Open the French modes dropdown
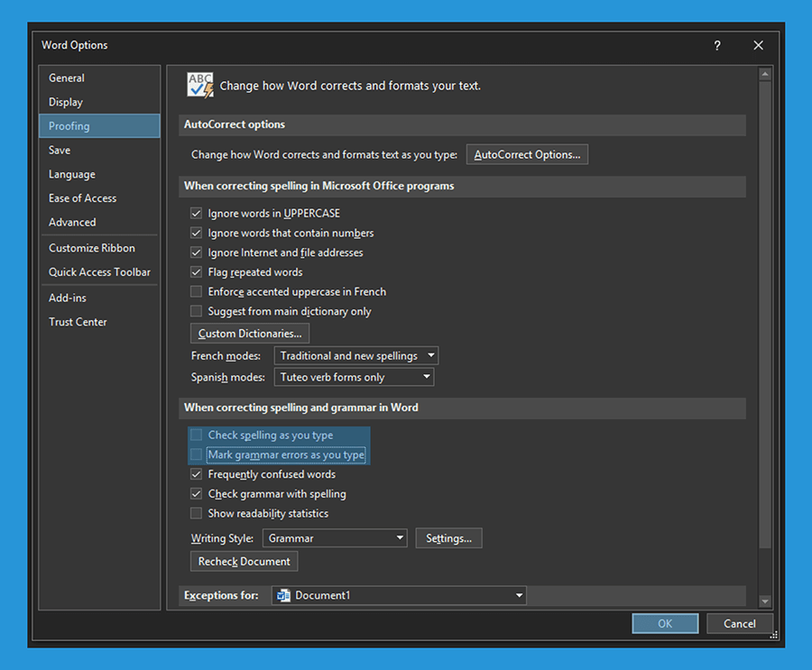 pos(356,355)
